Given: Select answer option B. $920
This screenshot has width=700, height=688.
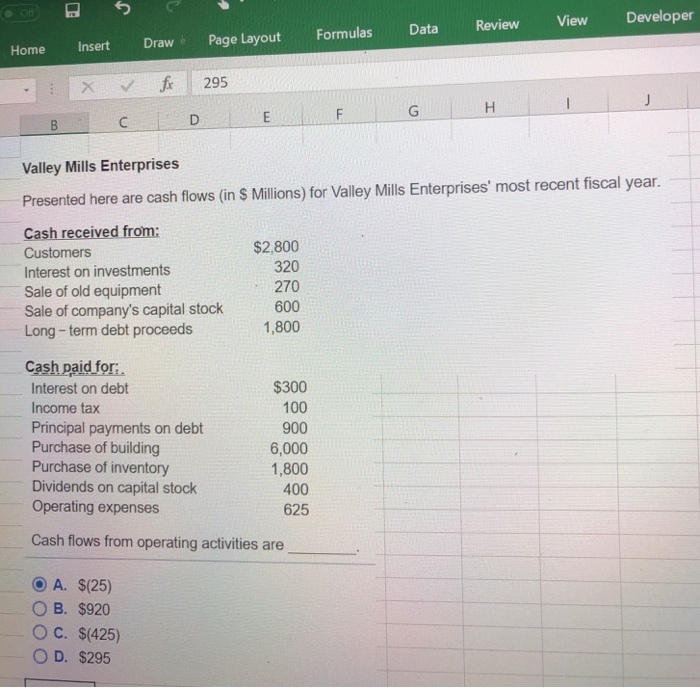Looking at the screenshot, I should coord(71,609).
